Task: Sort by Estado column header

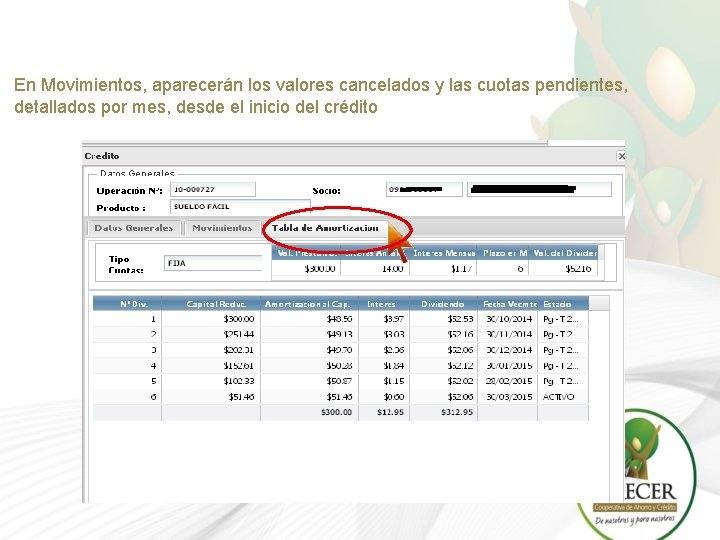Action: pyautogui.click(x=563, y=304)
